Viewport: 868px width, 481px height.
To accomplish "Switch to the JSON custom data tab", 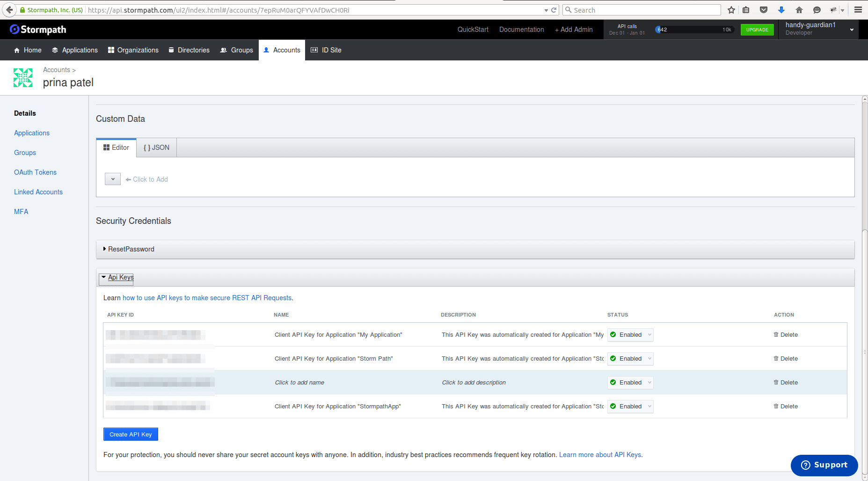I will pos(156,148).
